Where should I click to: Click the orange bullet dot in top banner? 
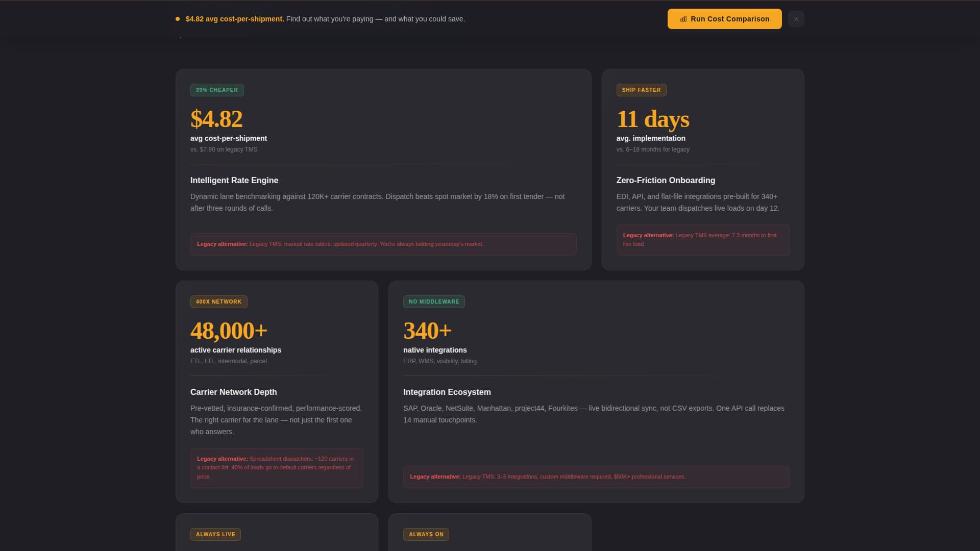(178, 19)
